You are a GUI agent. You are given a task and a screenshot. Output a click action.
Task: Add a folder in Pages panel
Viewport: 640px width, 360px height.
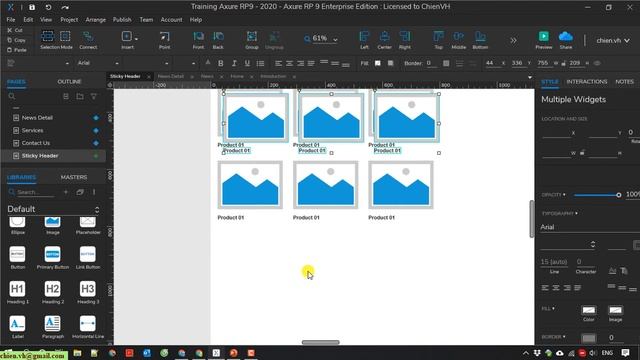80,96
